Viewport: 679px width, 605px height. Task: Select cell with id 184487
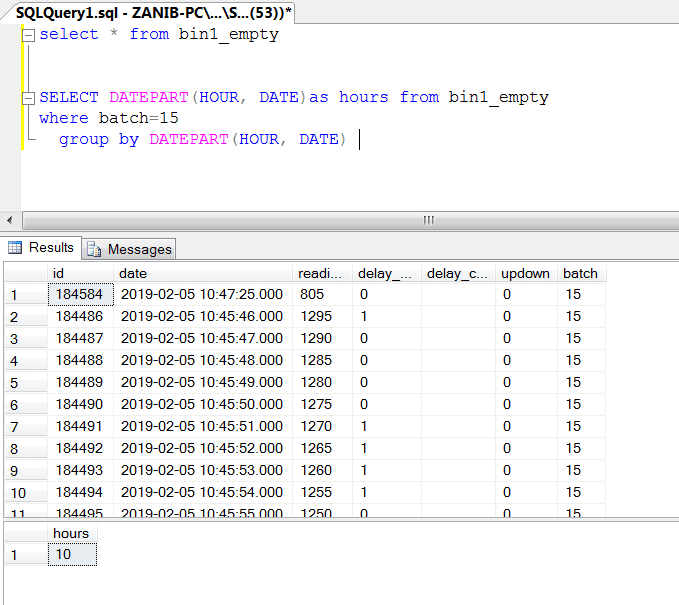tap(81, 339)
